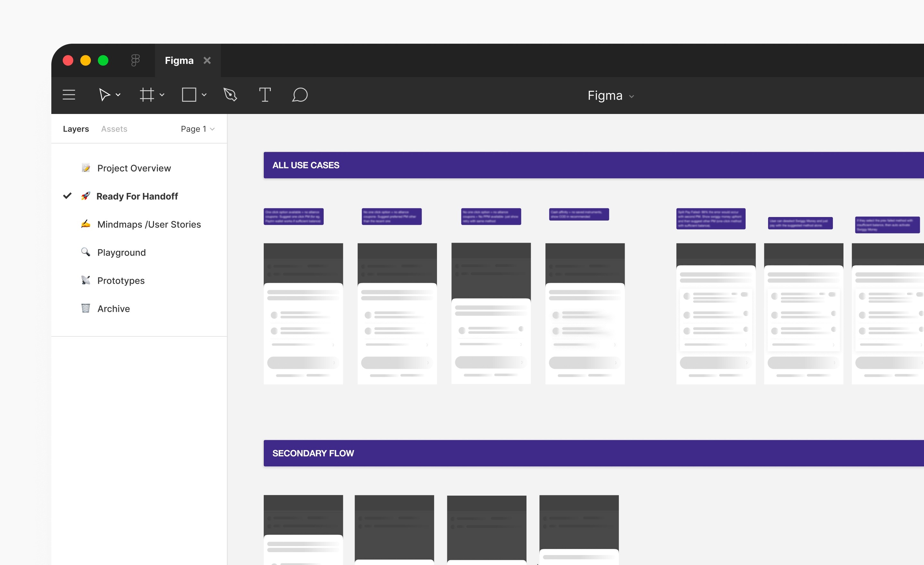Screen dimensions: 924x565
Task: Switch to the Assets tab
Action: 114,129
